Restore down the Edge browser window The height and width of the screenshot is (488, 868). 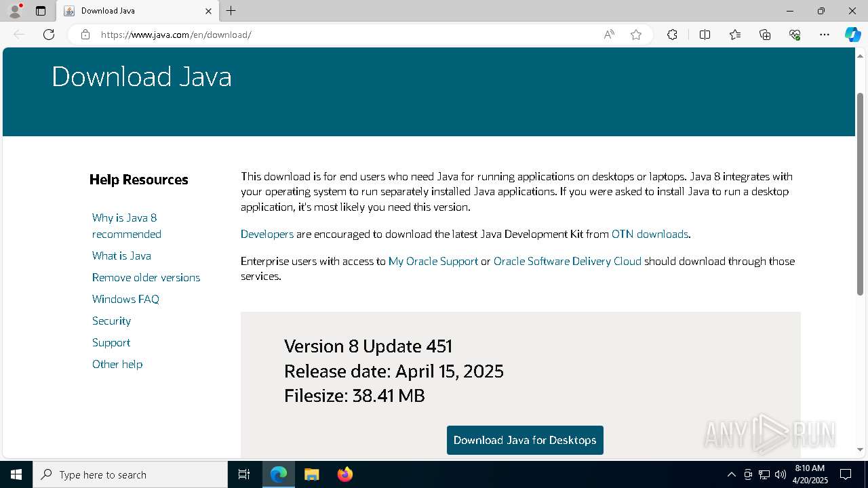[x=821, y=11]
